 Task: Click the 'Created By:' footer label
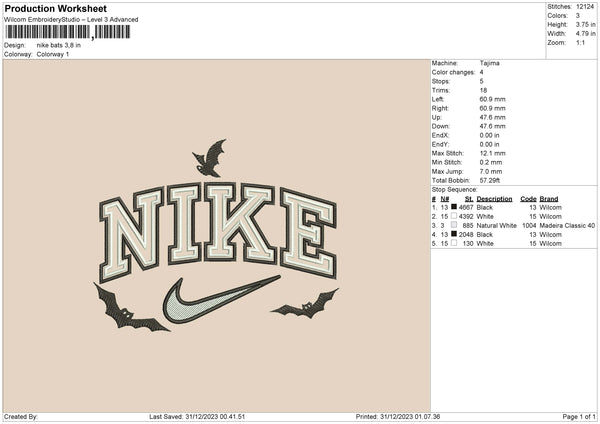click(x=21, y=417)
